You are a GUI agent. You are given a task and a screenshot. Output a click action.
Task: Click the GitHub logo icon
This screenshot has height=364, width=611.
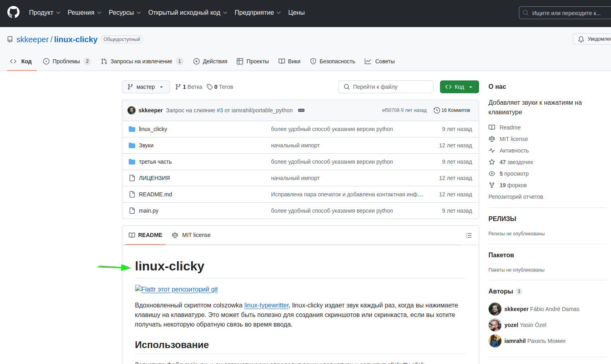click(14, 12)
